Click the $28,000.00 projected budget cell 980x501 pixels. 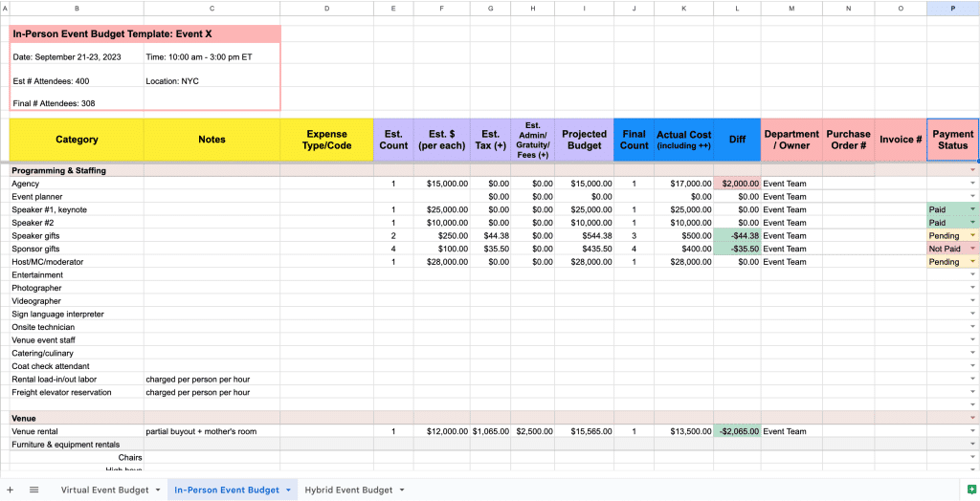coord(584,262)
